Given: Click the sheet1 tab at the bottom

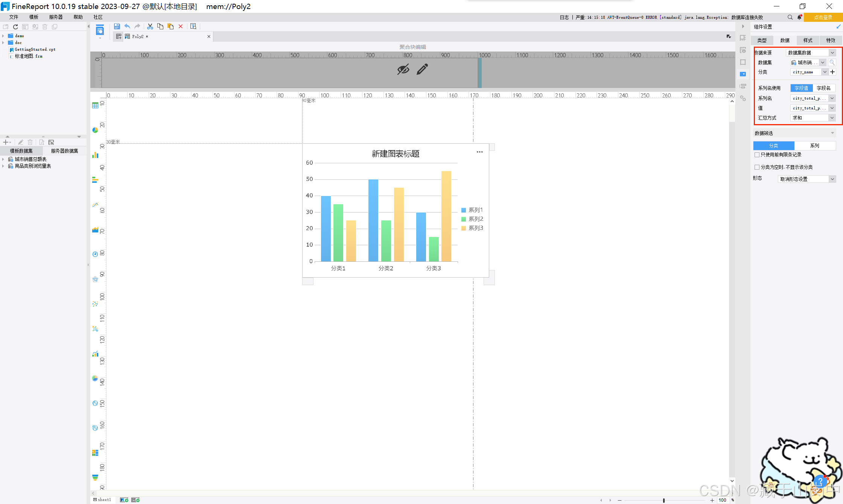Looking at the screenshot, I should [x=102, y=500].
